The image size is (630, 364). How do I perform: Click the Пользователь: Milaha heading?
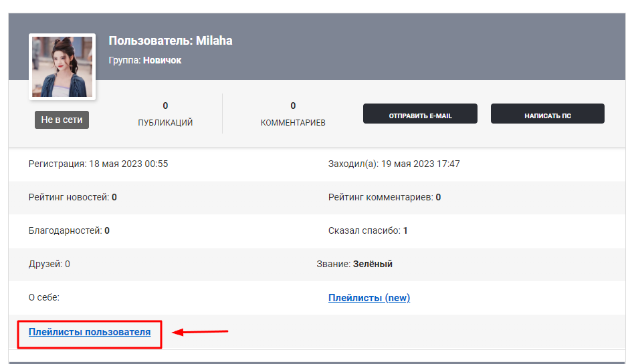[x=171, y=41]
